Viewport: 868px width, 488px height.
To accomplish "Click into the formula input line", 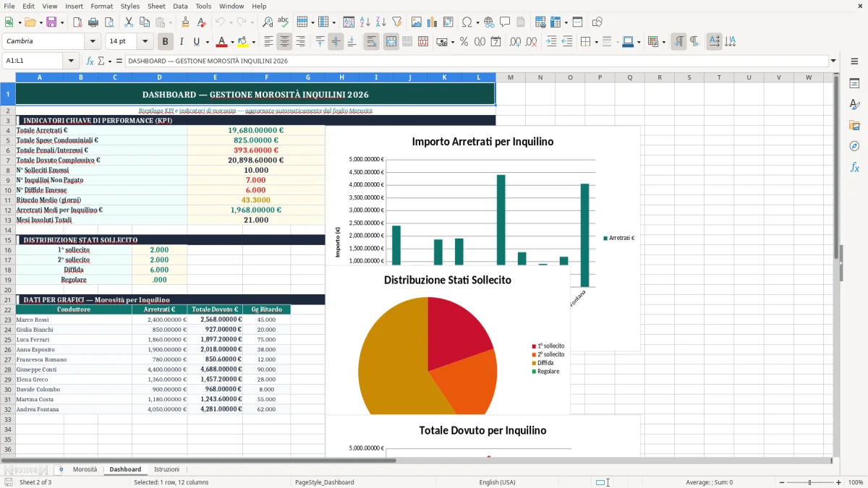I will [476, 61].
